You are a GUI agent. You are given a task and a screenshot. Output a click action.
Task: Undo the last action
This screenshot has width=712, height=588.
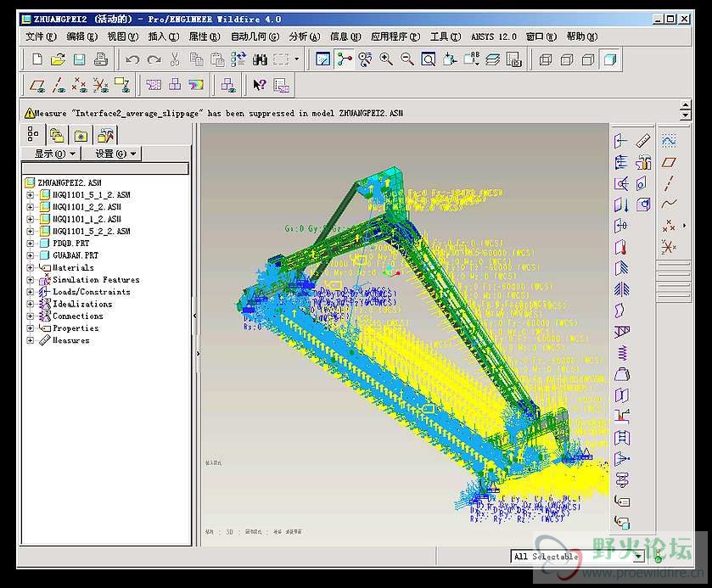point(132,59)
